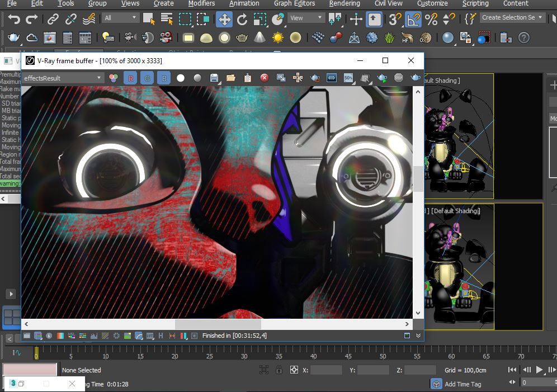Click the Undo arrow icon
Screen dimensions: 557x392
pos(14,20)
